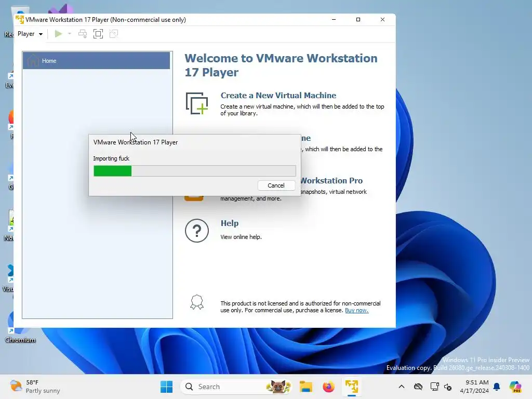Minimize the VMware Player window

pos(334,20)
